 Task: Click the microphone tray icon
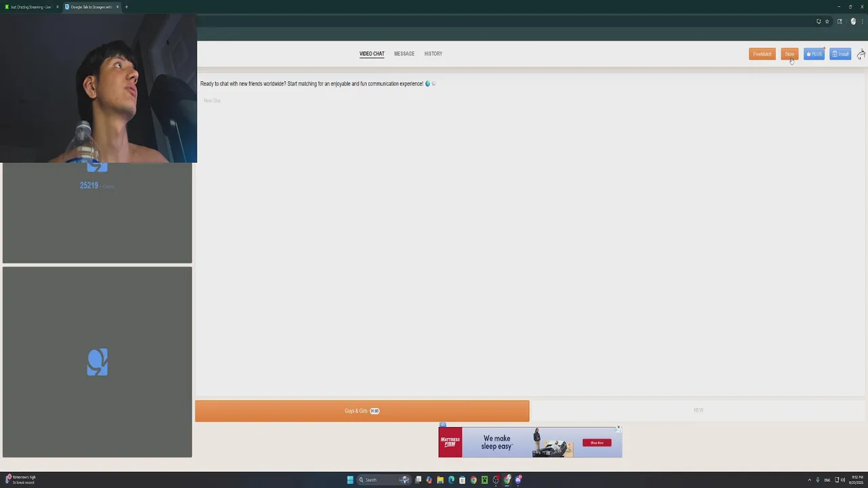click(x=818, y=480)
